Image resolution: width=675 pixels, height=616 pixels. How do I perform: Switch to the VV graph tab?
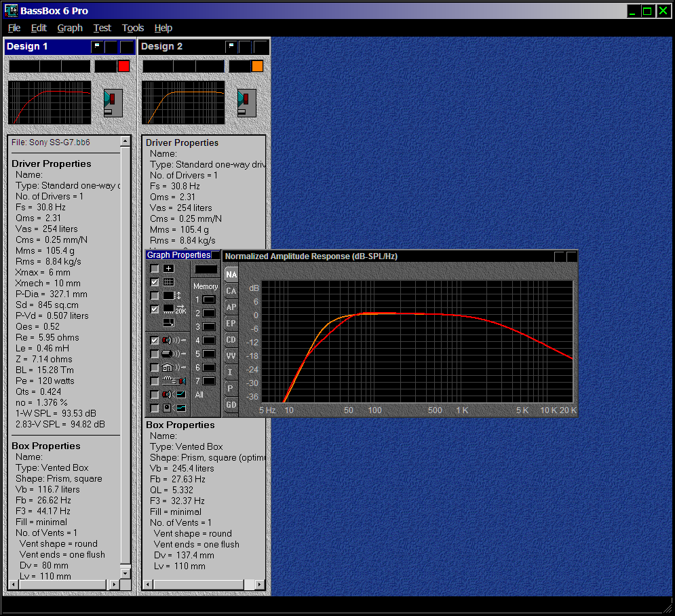[231, 355]
